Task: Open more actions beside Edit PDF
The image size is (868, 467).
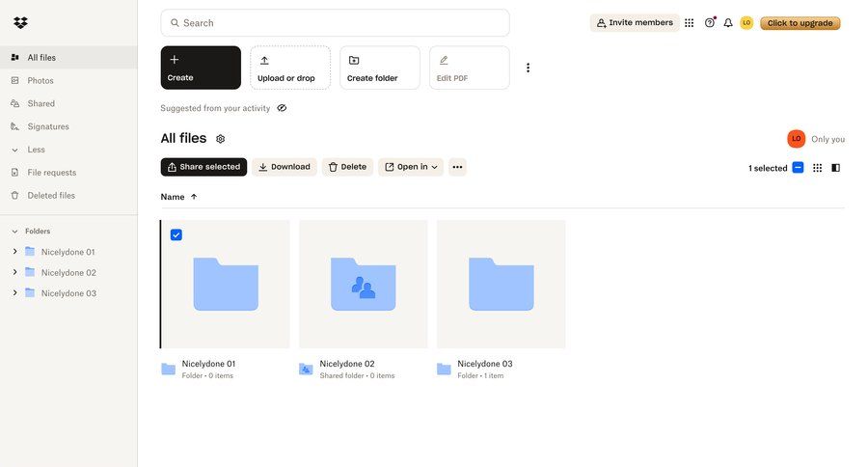Action: click(x=528, y=68)
